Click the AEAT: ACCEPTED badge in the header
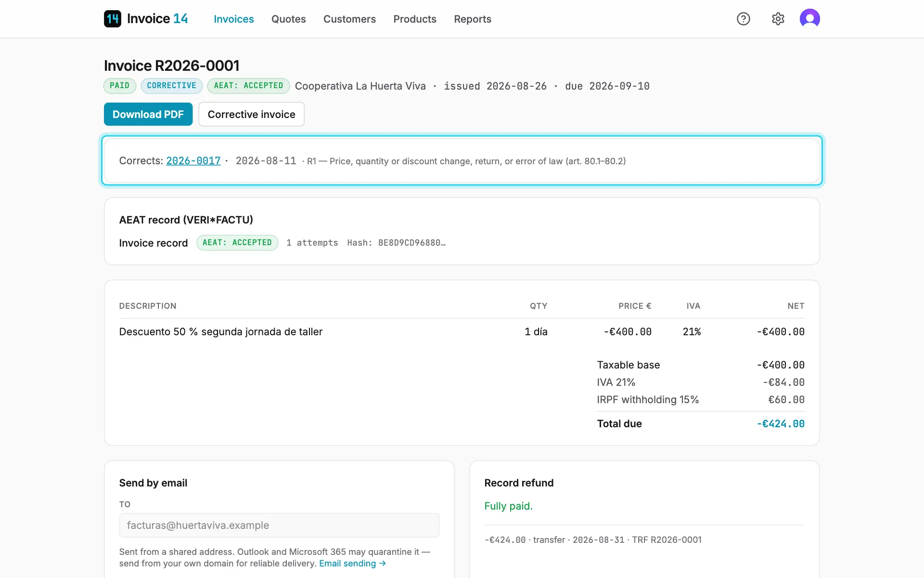Viewport: 924px width, 578px height. click(248, 86)
